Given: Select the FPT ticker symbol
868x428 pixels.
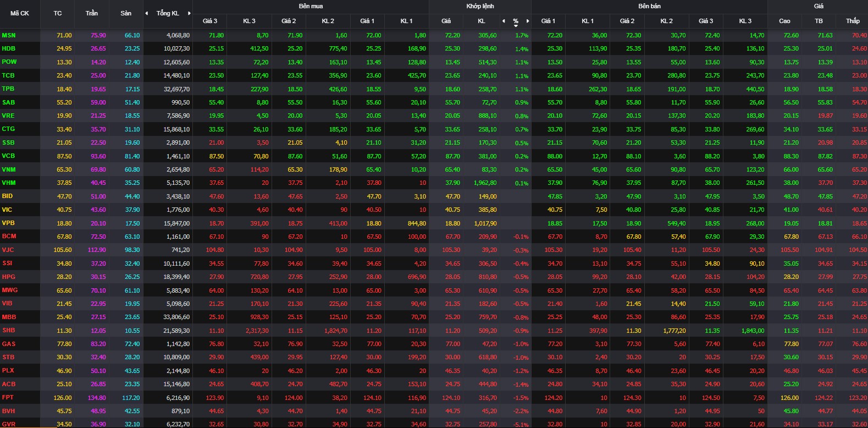Looking at the screenshot, I should click(8, 397).
